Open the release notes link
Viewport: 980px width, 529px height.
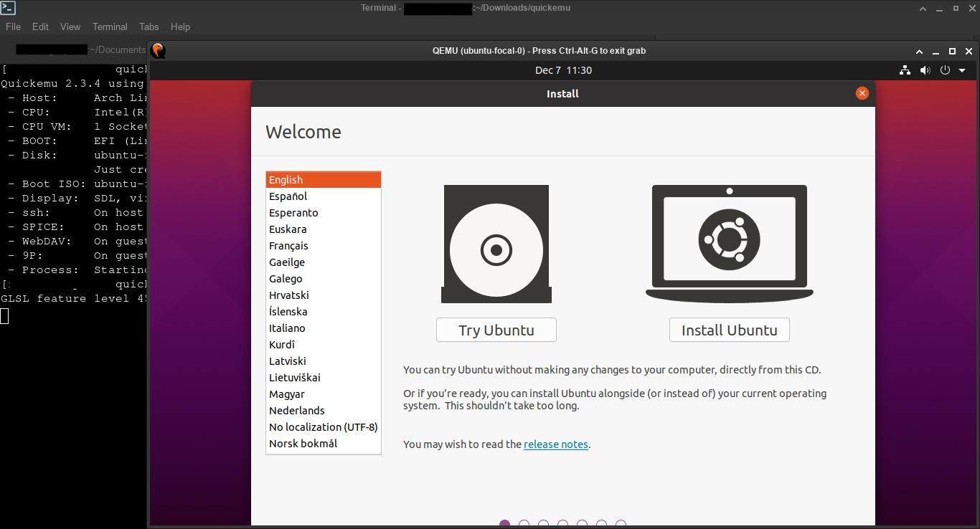point(555,444)
